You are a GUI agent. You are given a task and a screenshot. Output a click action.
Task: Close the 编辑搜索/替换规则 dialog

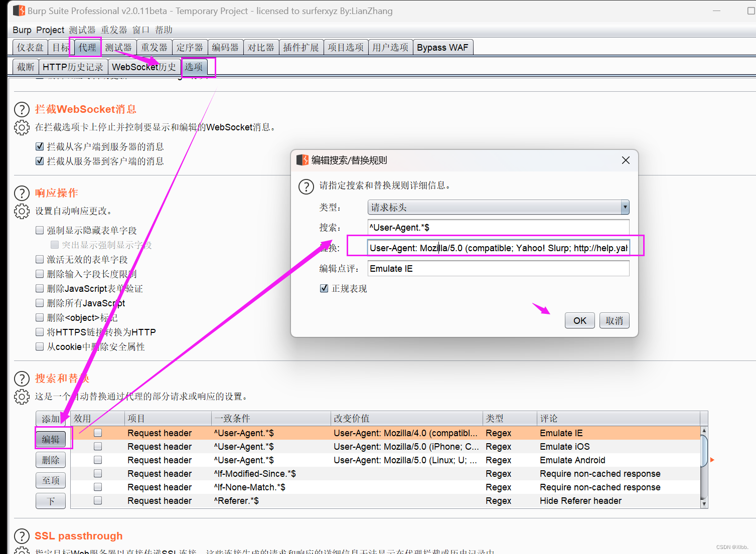[x=626, y=160]
